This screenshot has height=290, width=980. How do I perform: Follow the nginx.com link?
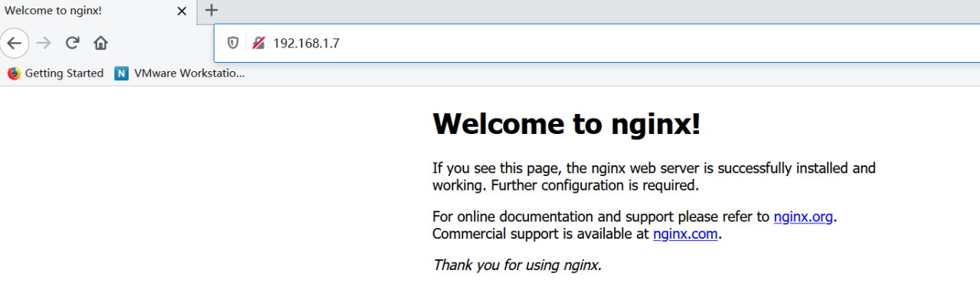(x=685, y=234)
